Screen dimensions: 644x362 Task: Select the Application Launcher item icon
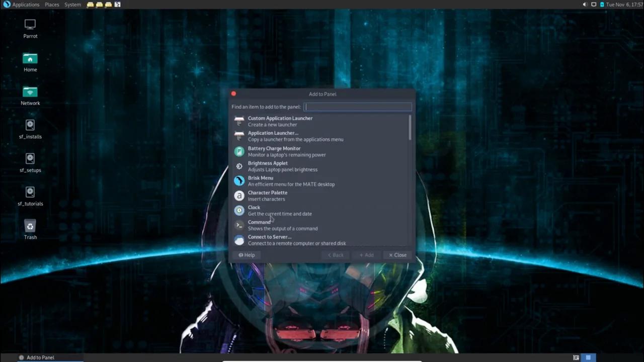coord(239,136)
